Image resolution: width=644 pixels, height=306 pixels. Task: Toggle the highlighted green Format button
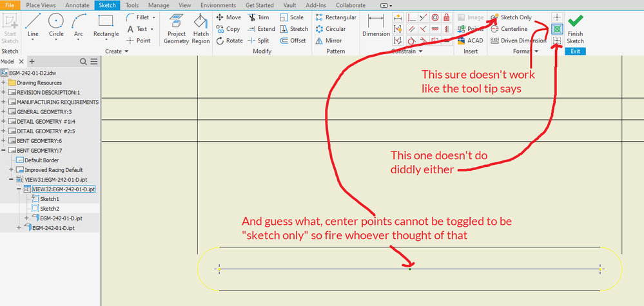coord(557,29)
